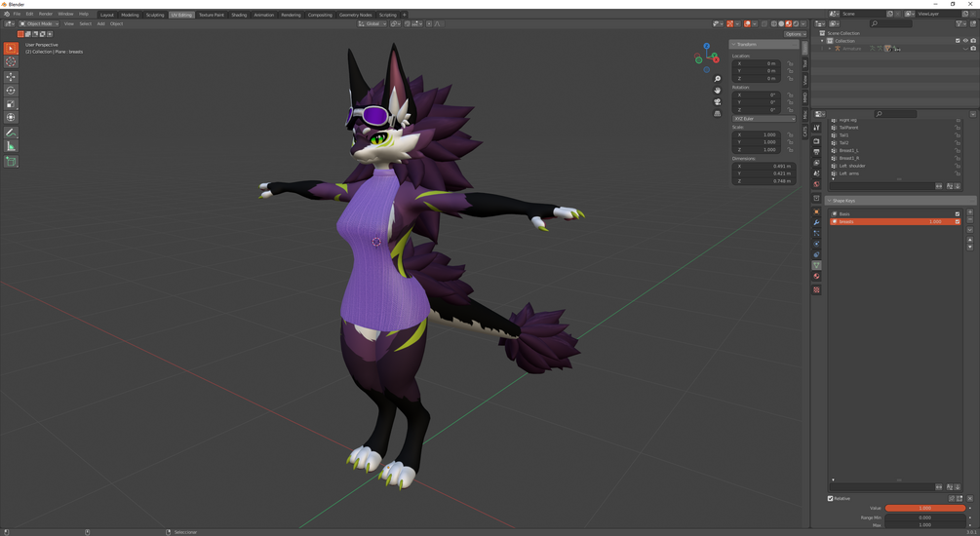Toggle Collection exclude checkbox in outliner

pyautogui.click(x=958, y=41)
